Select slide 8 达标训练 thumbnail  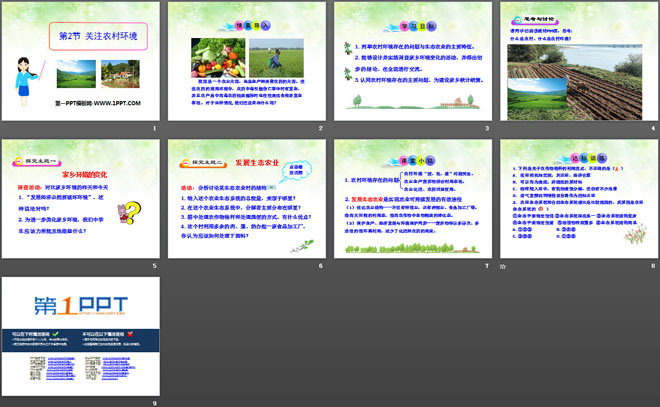tap(579, 199)
